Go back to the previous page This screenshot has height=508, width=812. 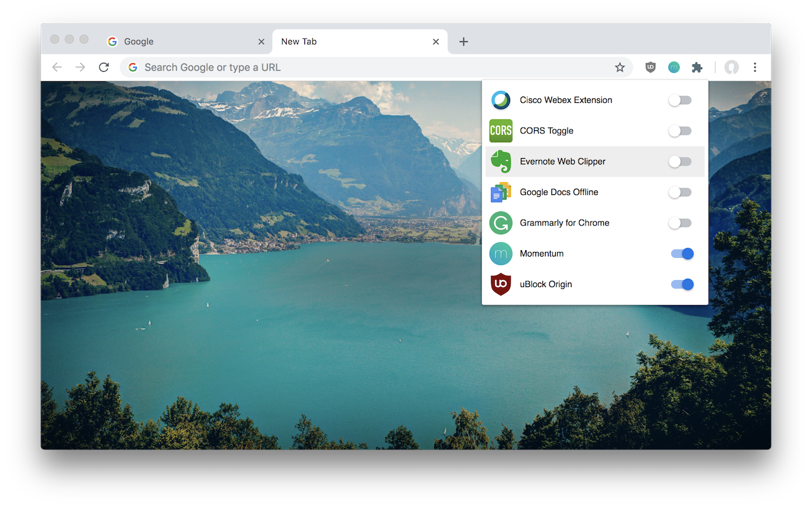(57, 67)
